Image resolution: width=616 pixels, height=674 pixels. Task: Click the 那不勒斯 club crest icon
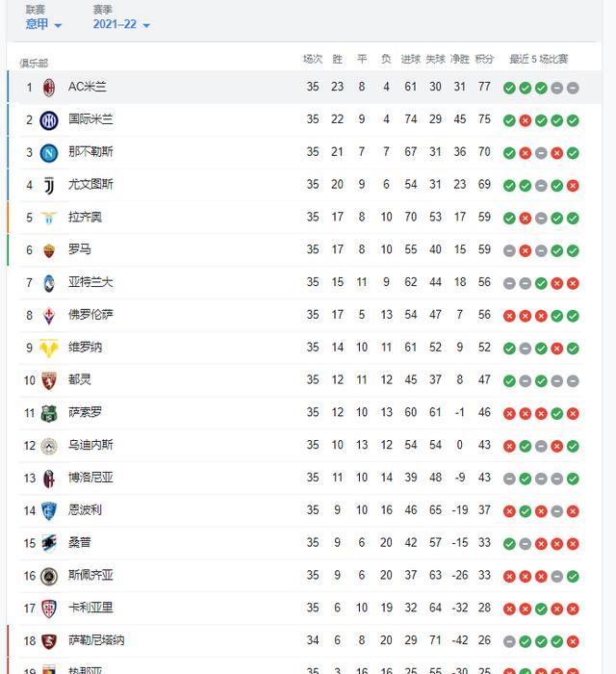pos(49,153)
